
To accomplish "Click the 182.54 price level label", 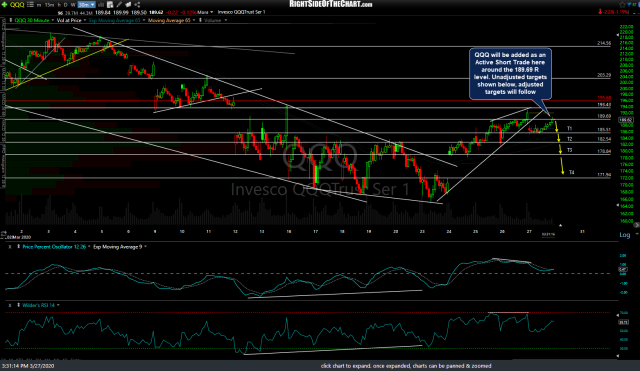I will click(x=604, y=139).
